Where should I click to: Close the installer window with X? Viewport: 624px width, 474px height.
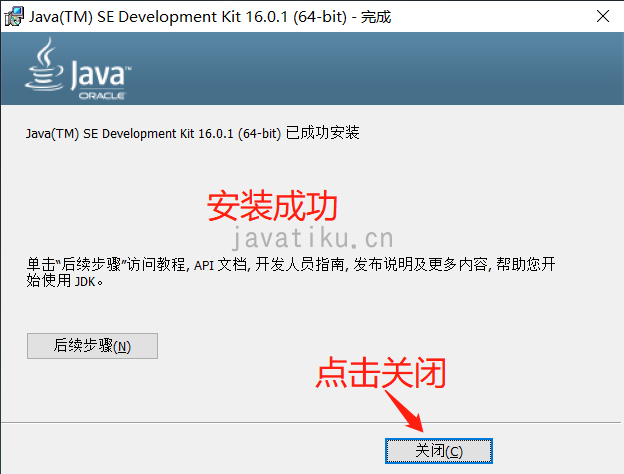[603, 16]
